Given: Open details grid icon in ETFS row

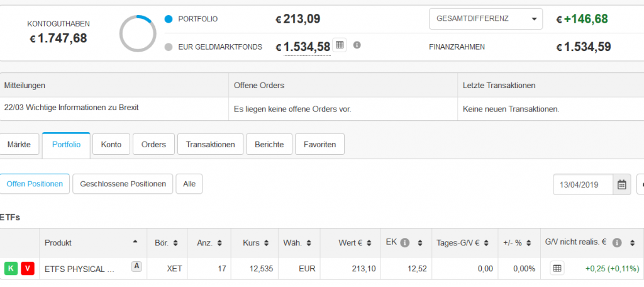Looking at the screenshot, I should (x=557, y=268).
